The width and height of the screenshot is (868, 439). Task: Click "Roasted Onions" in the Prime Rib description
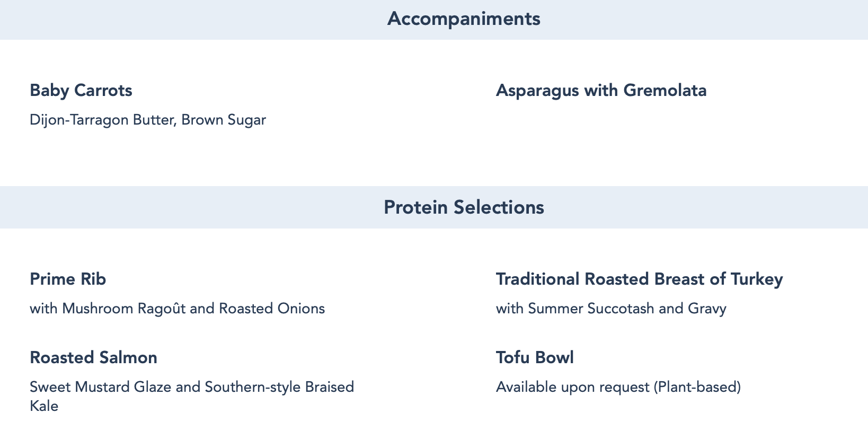click(x=271, y=309)
